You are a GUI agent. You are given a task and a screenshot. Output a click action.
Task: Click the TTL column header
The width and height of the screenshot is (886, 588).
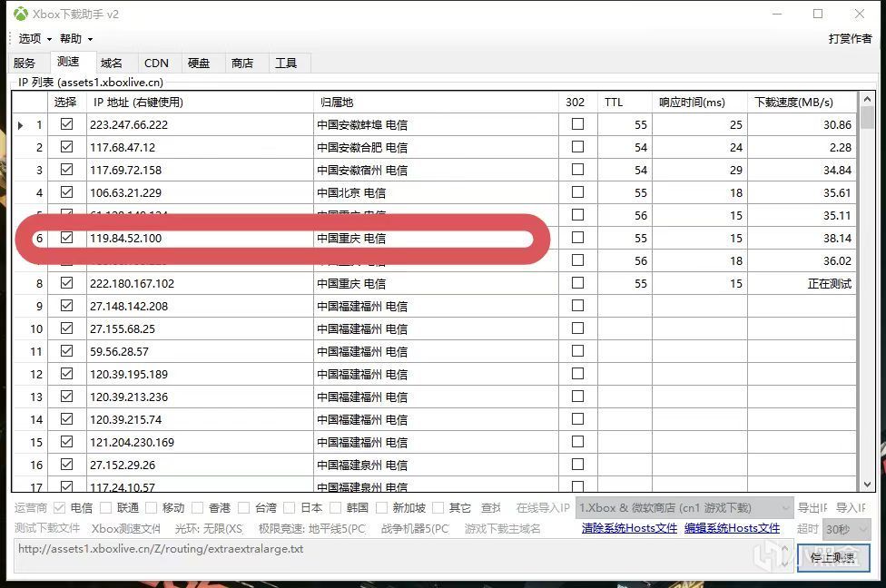pyautogui.click(x=625, y=103)
